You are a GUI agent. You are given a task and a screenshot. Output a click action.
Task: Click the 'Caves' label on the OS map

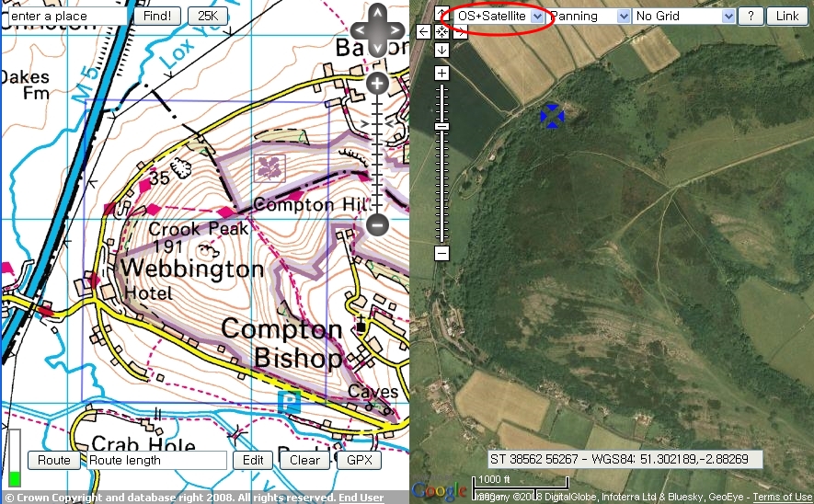tap(373, 392)
